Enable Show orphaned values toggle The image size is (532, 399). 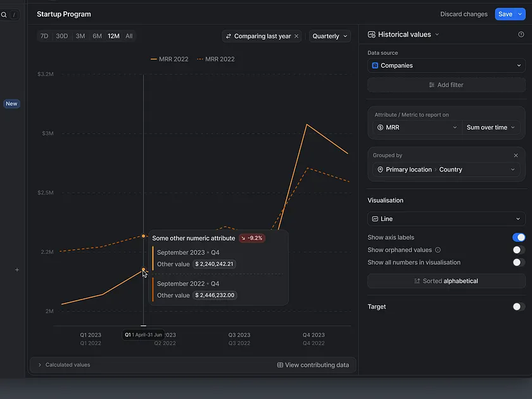click(518, 250)
